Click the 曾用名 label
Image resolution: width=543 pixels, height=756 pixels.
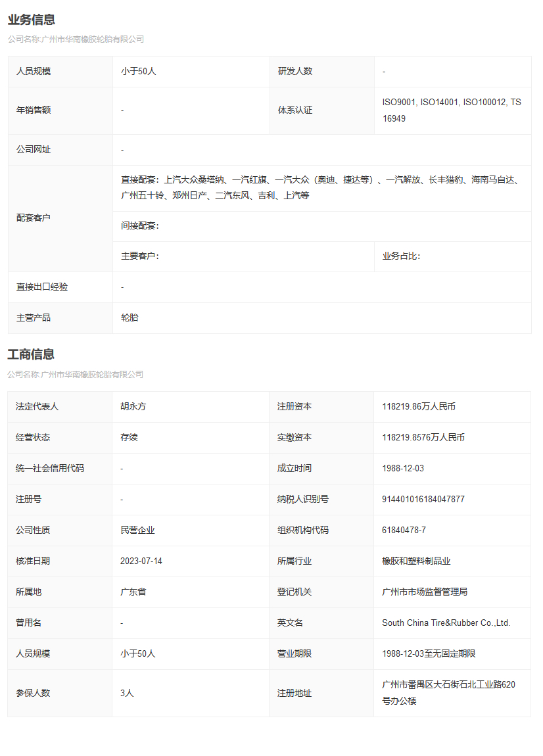click(x=28, y=623)
